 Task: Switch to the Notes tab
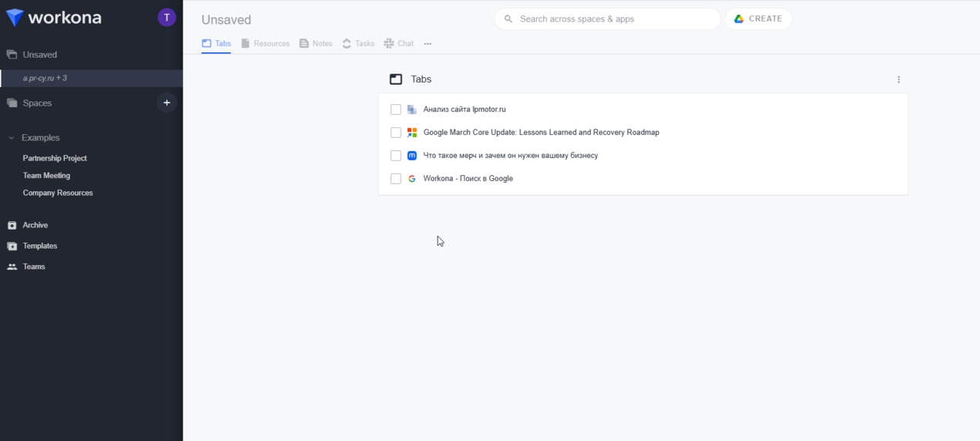click(x=316, y=44)
